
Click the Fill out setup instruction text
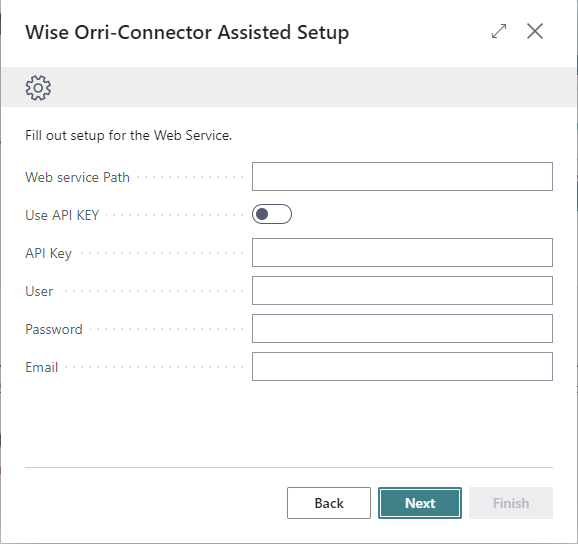click(128, 136)
